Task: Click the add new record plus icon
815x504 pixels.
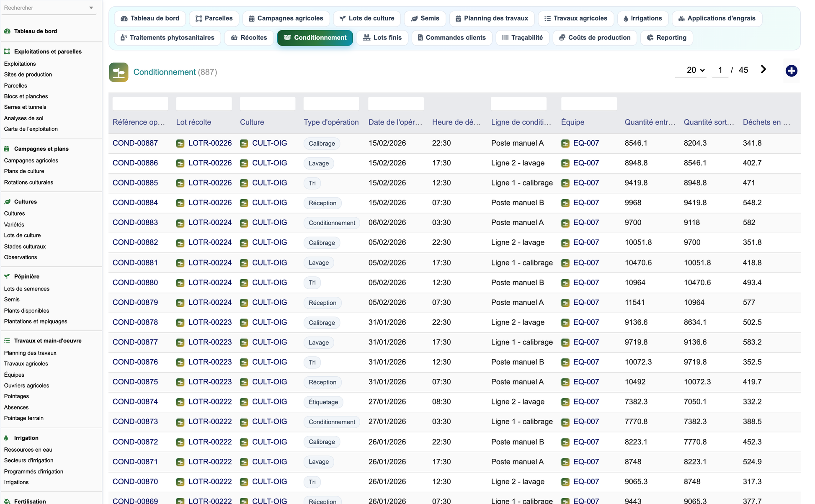Action: tap(791, 71)
